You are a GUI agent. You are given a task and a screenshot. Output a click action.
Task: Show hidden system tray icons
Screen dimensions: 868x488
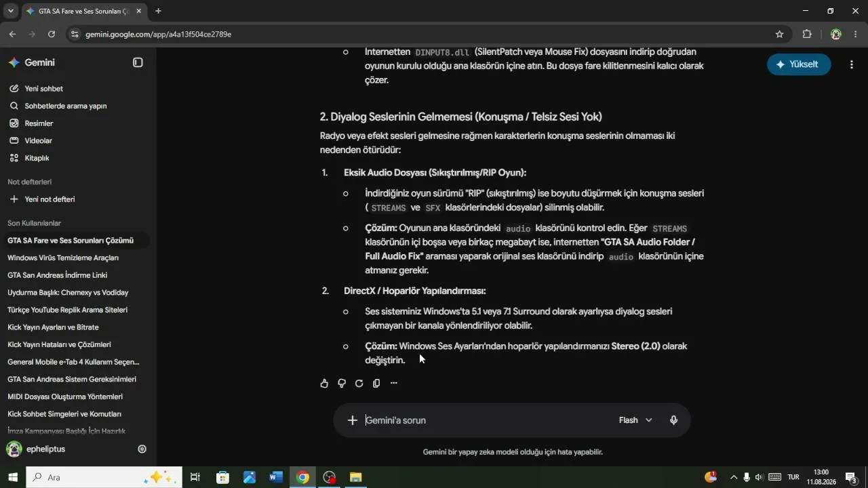tap(733, 477)
